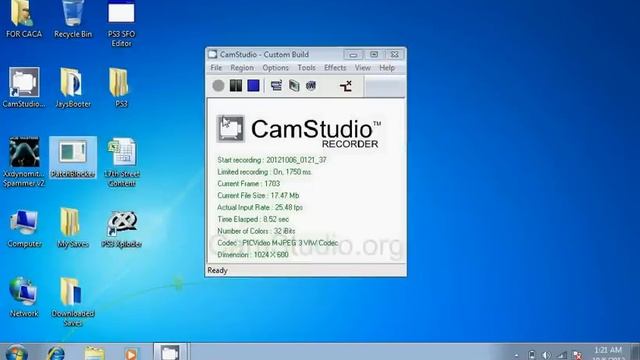Minimize the CamStudio window
The height and width of the screenshot is (360, 640).
point(353,54)
